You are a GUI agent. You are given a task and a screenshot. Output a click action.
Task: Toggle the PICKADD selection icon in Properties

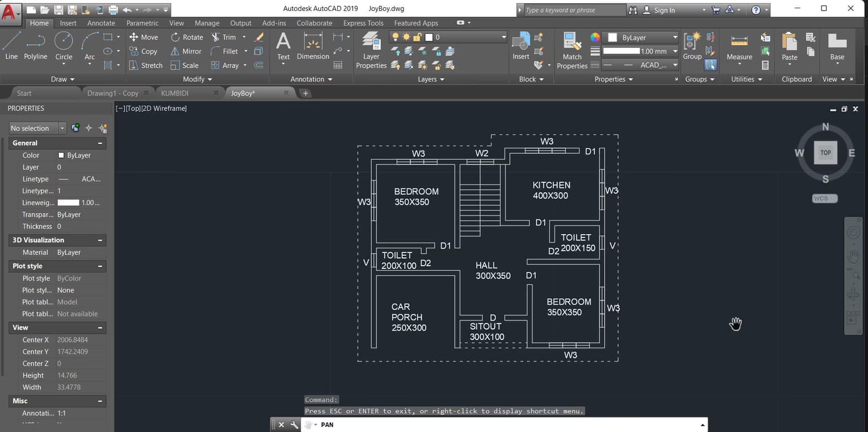click(x=75, y=128)
